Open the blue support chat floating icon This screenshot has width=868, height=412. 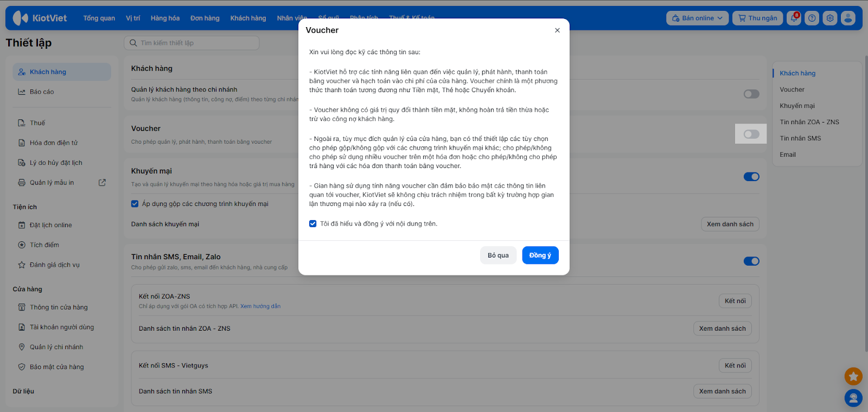pos(853,398)
